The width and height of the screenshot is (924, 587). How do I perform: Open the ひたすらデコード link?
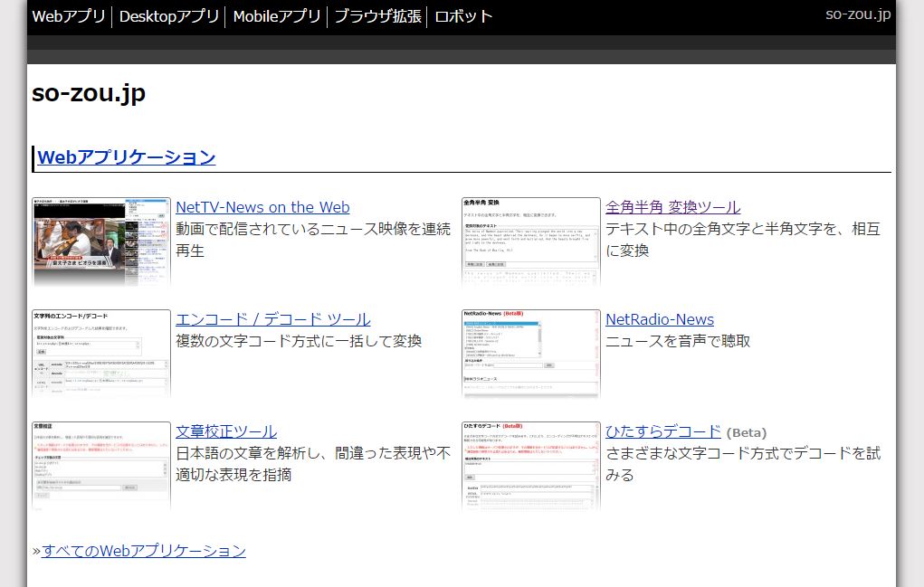click(x=662, y=431)
